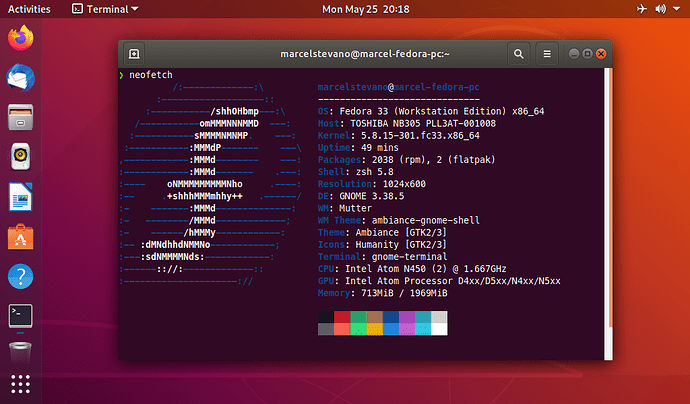690x404 pixels.
Task: Click the new tab icon in terminal header
Action: 134,54
